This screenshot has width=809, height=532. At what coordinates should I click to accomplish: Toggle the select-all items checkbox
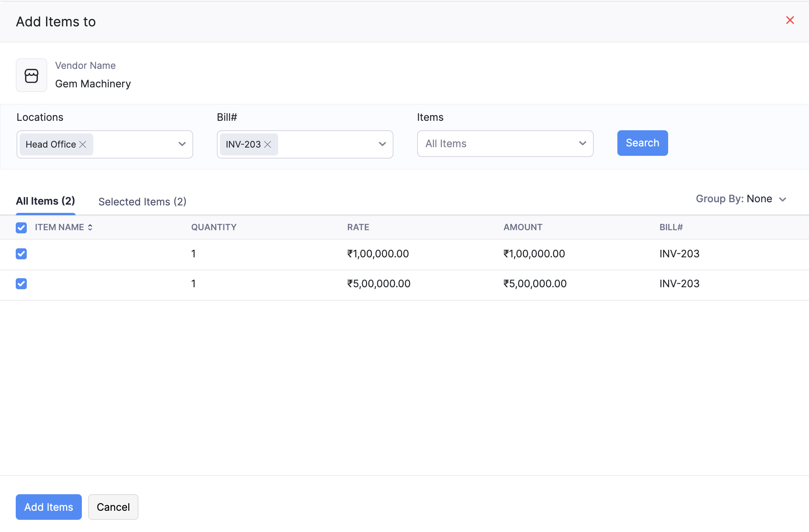pyautogui.click(x=21, y=227)
